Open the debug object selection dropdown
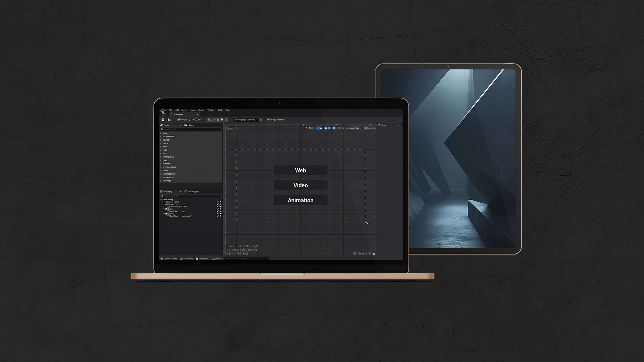 click(245, 120)
